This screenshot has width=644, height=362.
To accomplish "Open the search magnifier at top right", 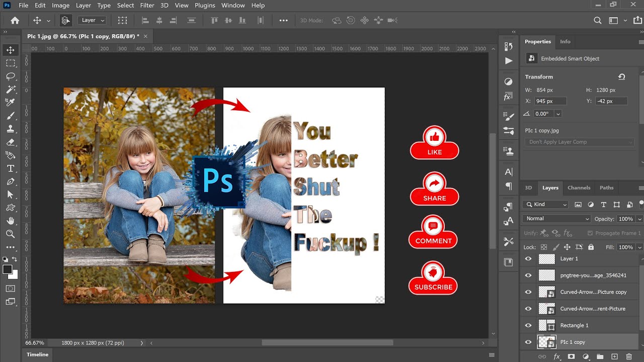I will tap(598, 21).
